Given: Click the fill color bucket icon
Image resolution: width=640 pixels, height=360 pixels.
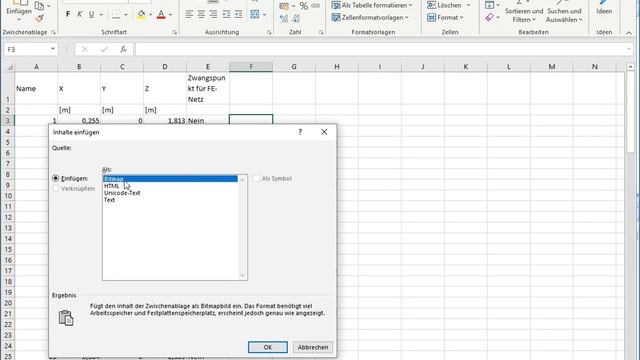Looking at the screenshot, I should [141, 15].
